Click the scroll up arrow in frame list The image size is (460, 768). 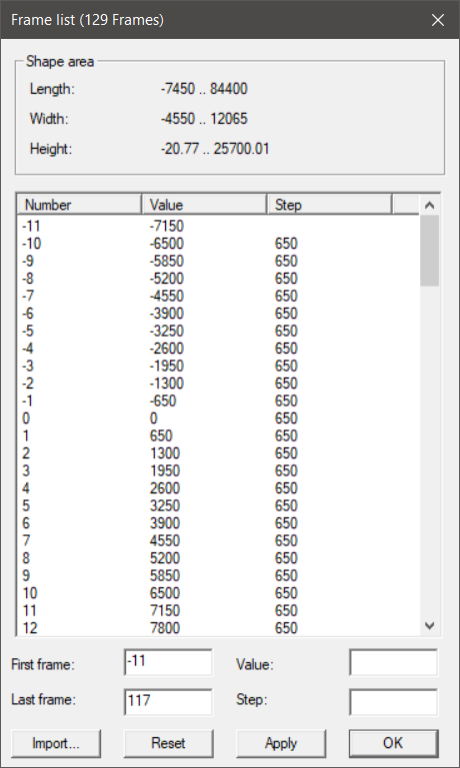coord(430,205)
